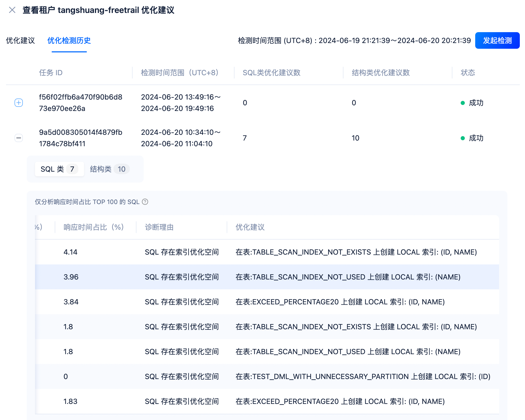Switch to 结构类 segment
Viewport: 525px width, 420px height.
(108, 169)
